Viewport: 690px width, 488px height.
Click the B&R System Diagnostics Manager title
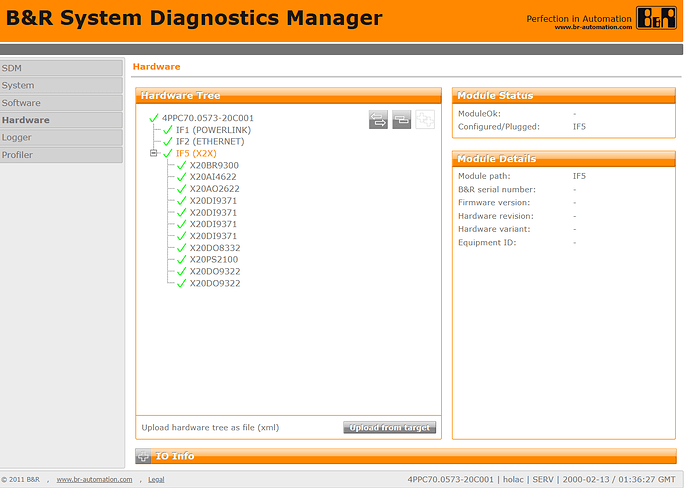[194, 18]
